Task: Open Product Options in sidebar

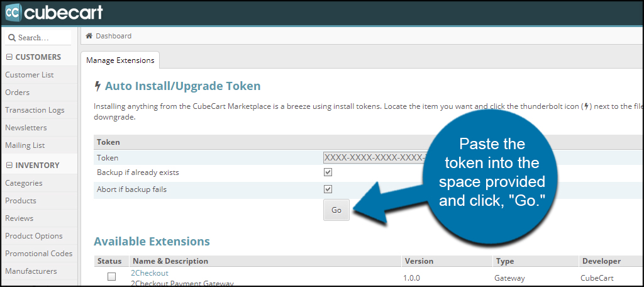Action: 34,236
